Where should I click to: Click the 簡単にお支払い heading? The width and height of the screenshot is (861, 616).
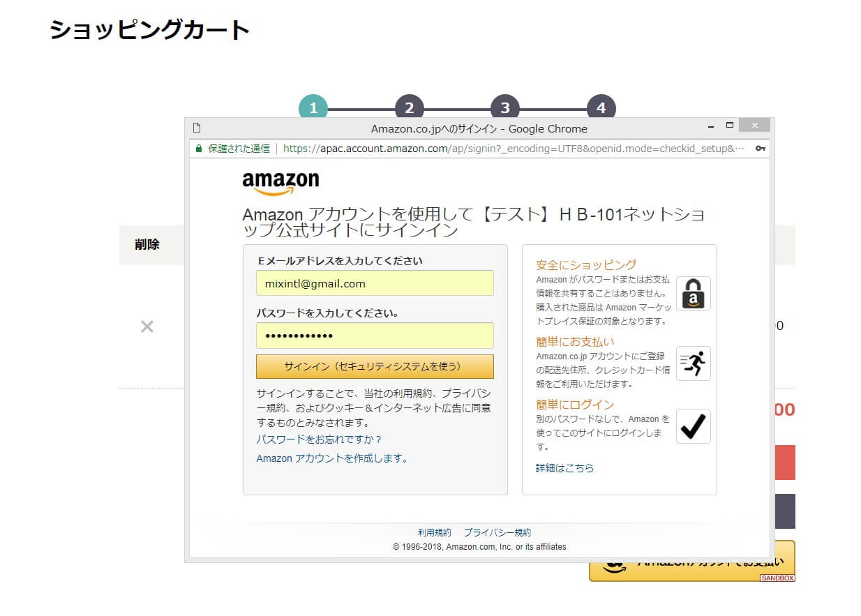click(x=575, y=342)
